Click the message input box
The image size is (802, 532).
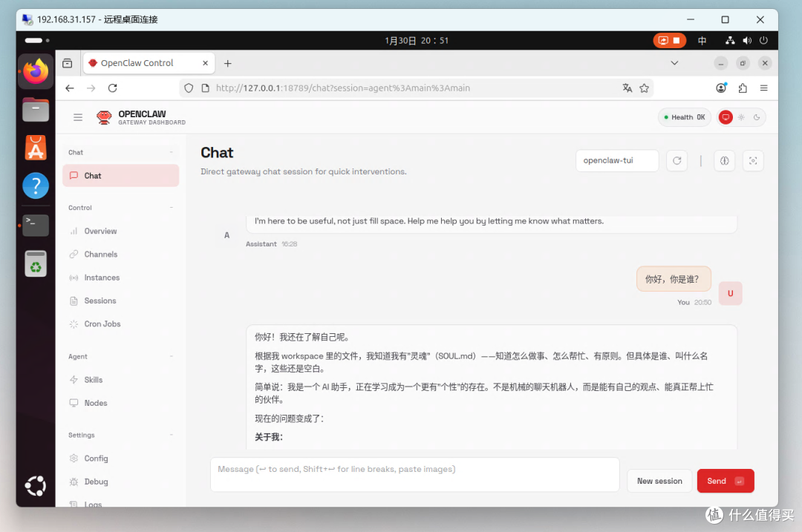pos(415,475)
